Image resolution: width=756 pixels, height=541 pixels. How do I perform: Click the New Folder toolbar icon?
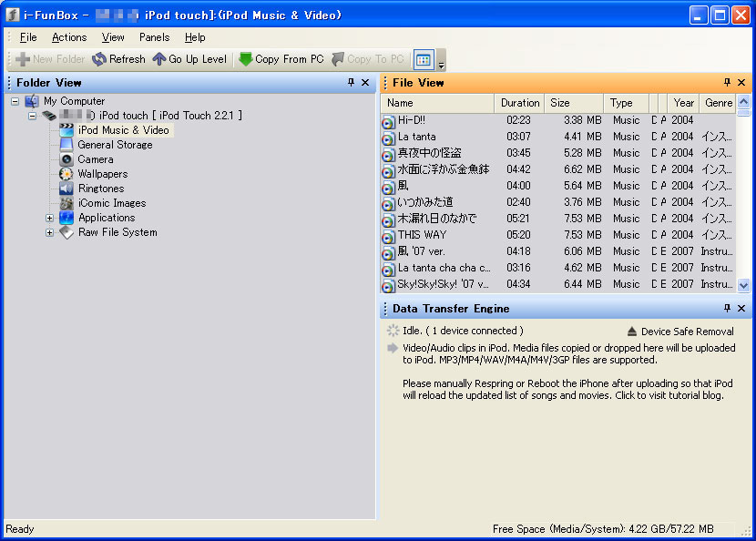(x=23, y=59)
